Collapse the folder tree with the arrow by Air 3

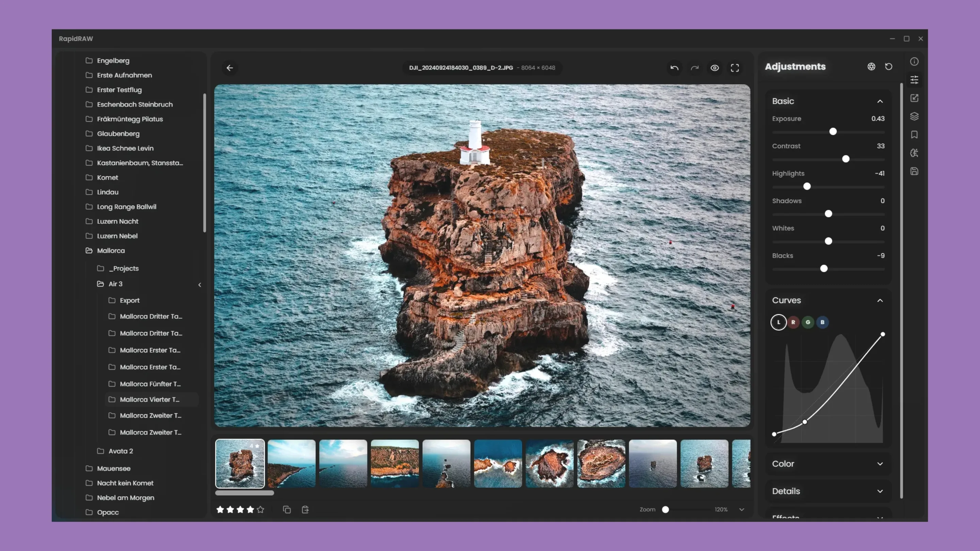point(200,285)
